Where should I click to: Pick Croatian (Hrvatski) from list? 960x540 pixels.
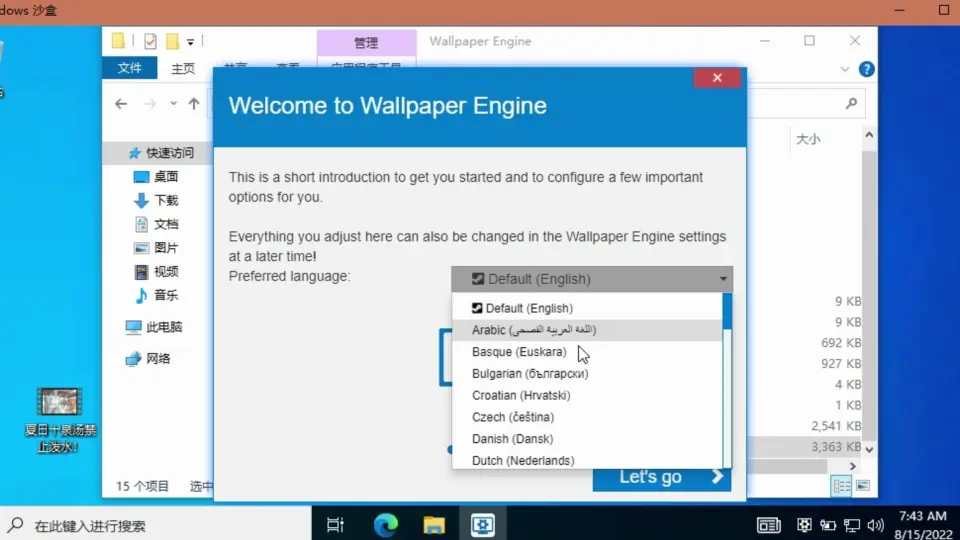click(587, 396)
